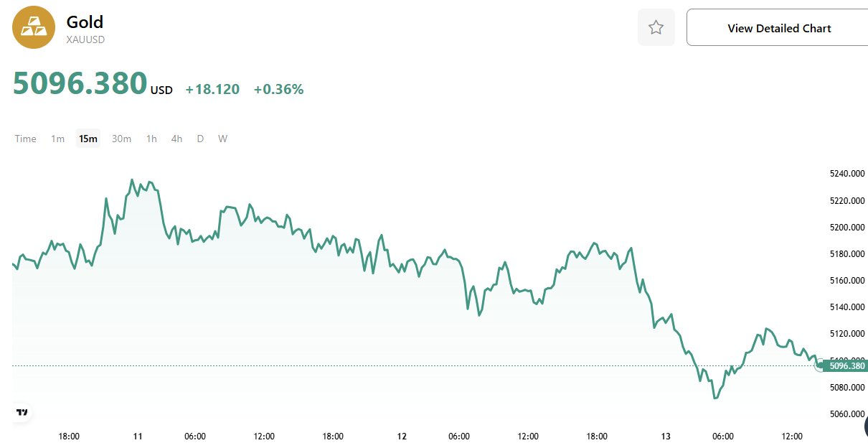Image resolution: width=868 pixels, height=448 pixels.
Task: Click the View Detailed Chart button
Action: (x=779, y=27)
